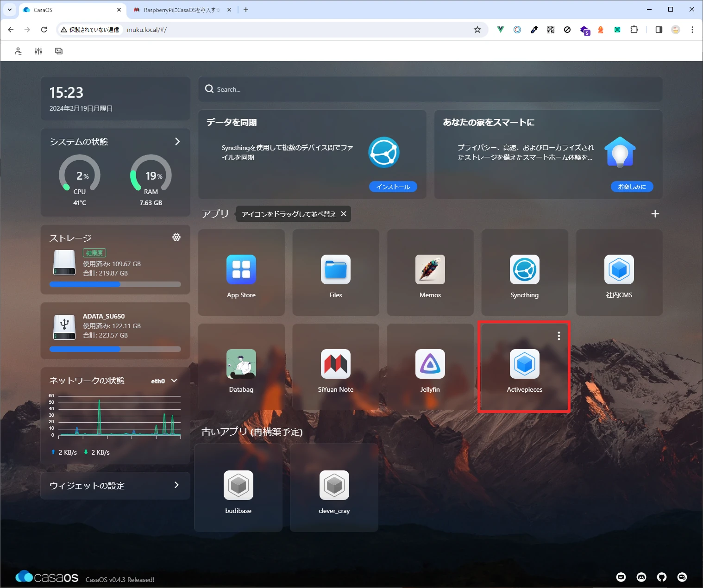This screenshot has height=588, width=703.
Task: Click the CPU usage gauge
Action: pyautogui.click(x=80, y=174)
